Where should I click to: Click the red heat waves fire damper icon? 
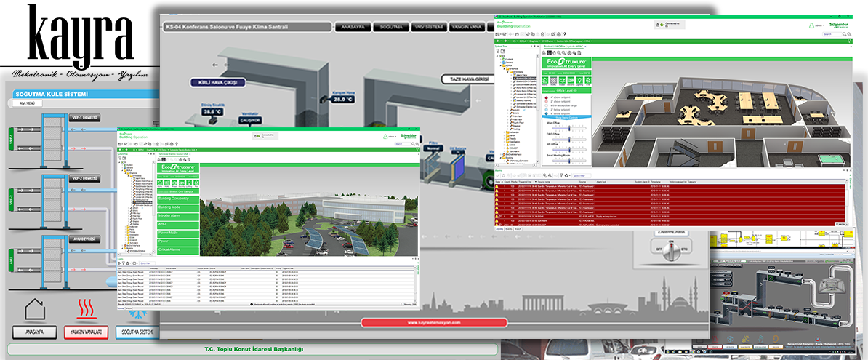coord(86,310)
